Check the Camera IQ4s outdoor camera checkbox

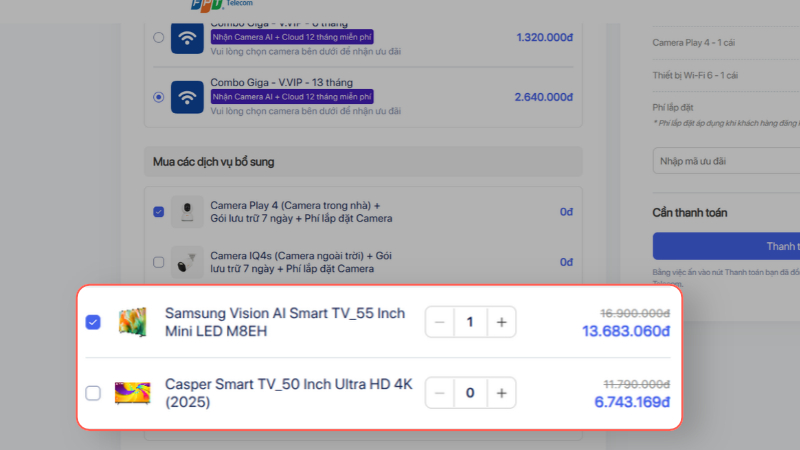[x=159, y=262]
